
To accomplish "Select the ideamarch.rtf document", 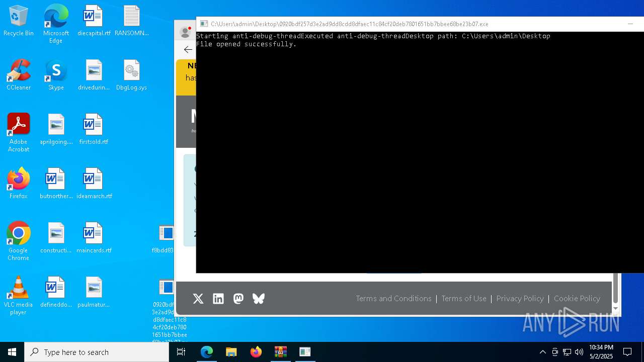I will click(94, 184).
